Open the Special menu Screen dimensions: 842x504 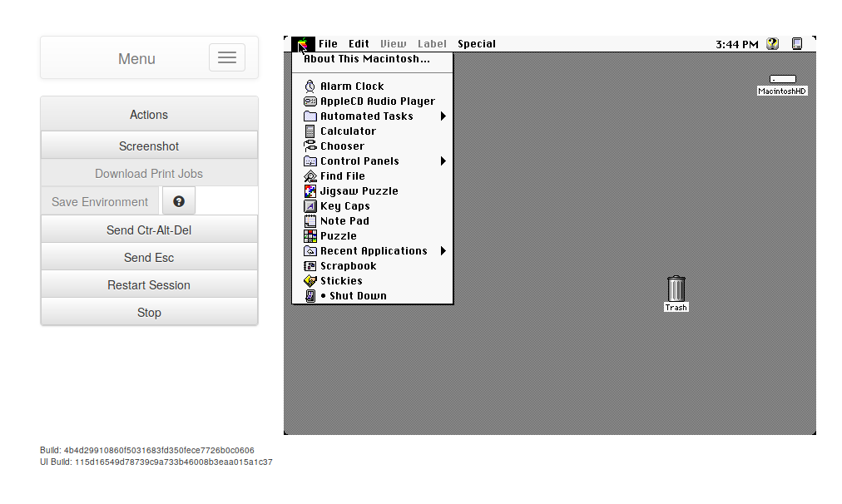click(x=477, y=44)
